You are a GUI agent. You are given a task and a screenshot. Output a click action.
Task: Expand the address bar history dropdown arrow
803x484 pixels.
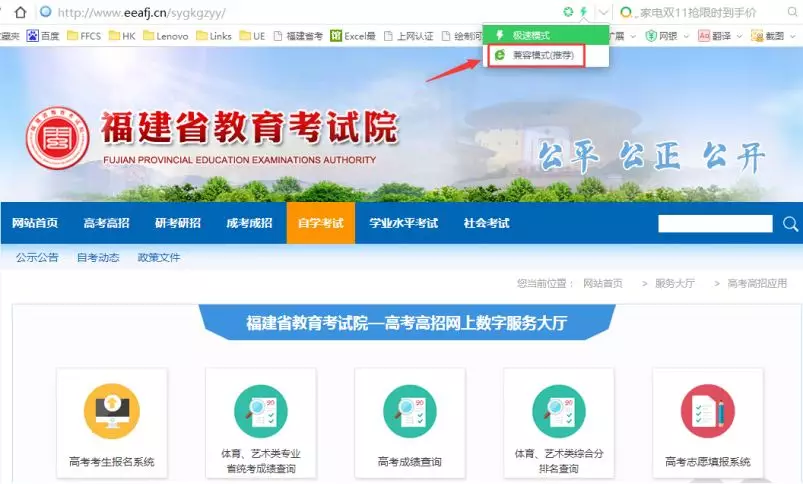pos(604,12)
